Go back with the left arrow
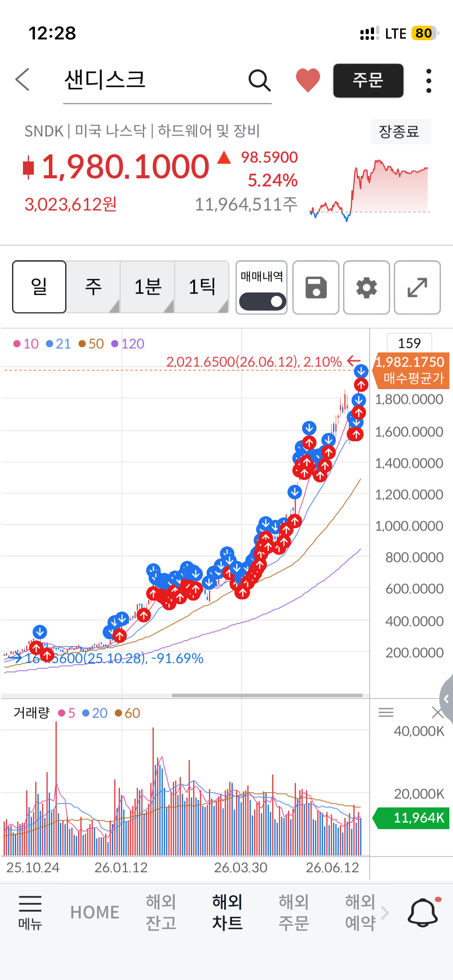453x980 pixels. [x=23, y=80]
